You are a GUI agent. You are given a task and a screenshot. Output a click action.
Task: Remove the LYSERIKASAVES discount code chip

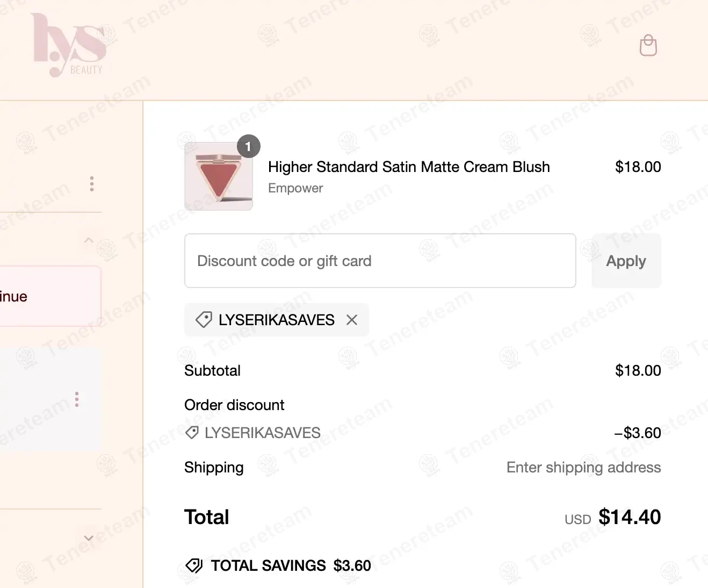[352, 320]
